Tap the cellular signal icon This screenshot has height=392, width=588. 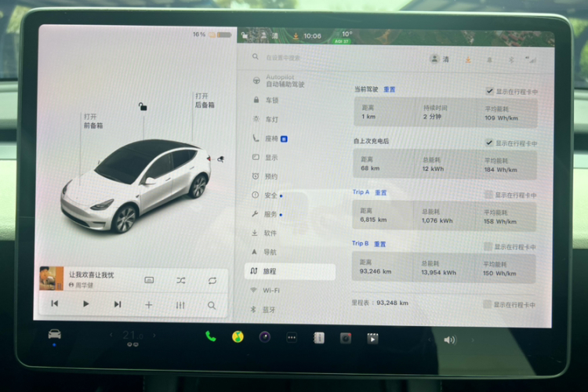[531, 60]
